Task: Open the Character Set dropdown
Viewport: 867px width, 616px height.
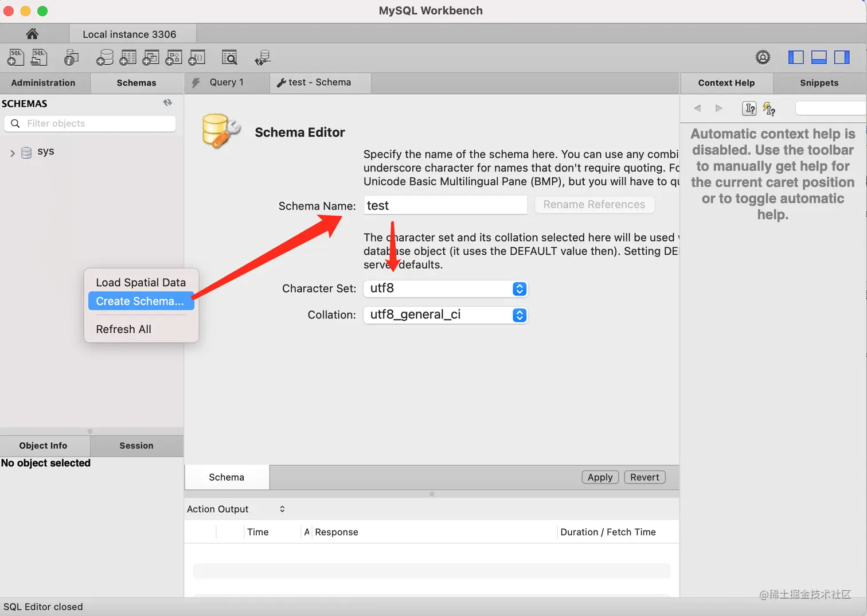Action: pyautogui.click(x=446, y=288)
